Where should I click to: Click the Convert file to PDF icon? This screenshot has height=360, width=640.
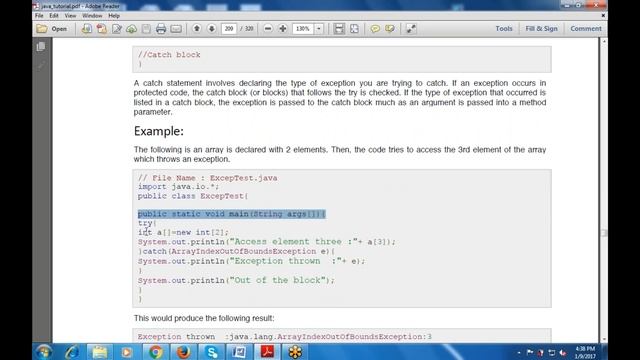pyautogui.click(x=87, y=29)
